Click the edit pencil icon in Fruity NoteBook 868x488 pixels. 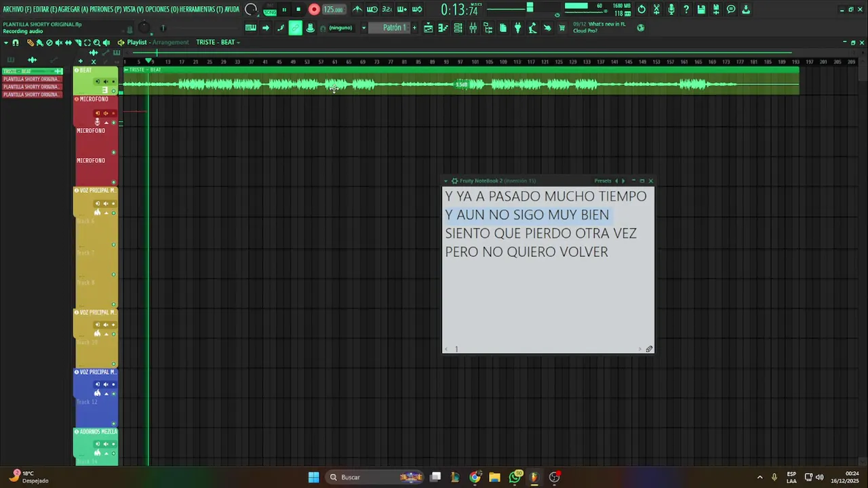pyautogui.click(x=649, y=349)
